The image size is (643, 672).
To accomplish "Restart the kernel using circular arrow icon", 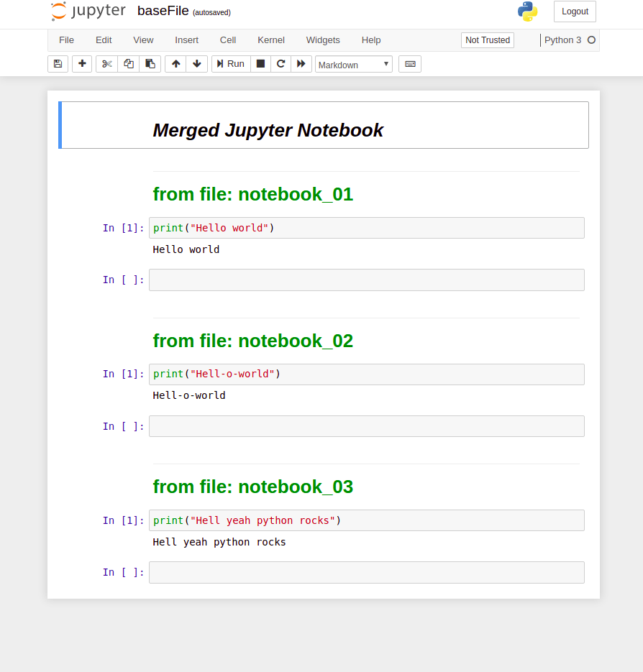I will click(x=281, y=64).
